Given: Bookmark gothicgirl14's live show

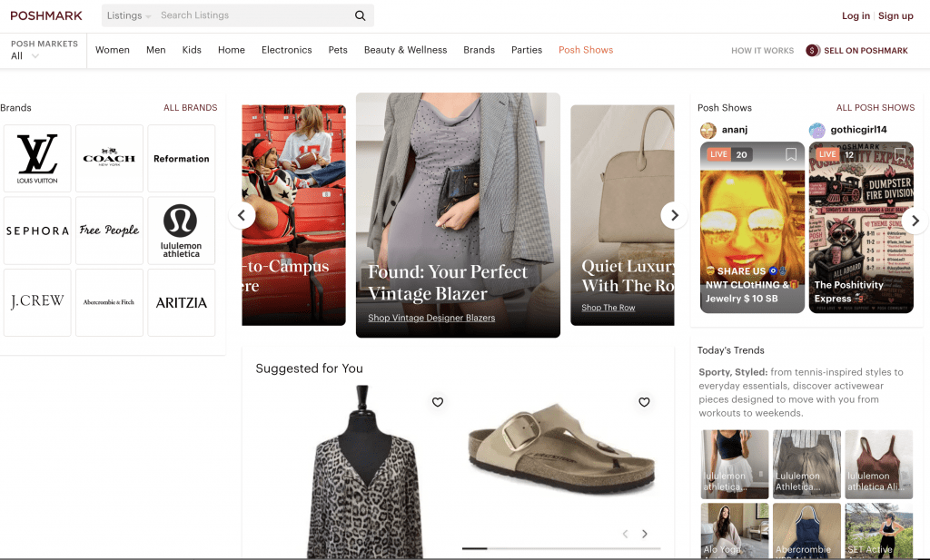Looking at the screenshot, I should (x=900, y=154).
